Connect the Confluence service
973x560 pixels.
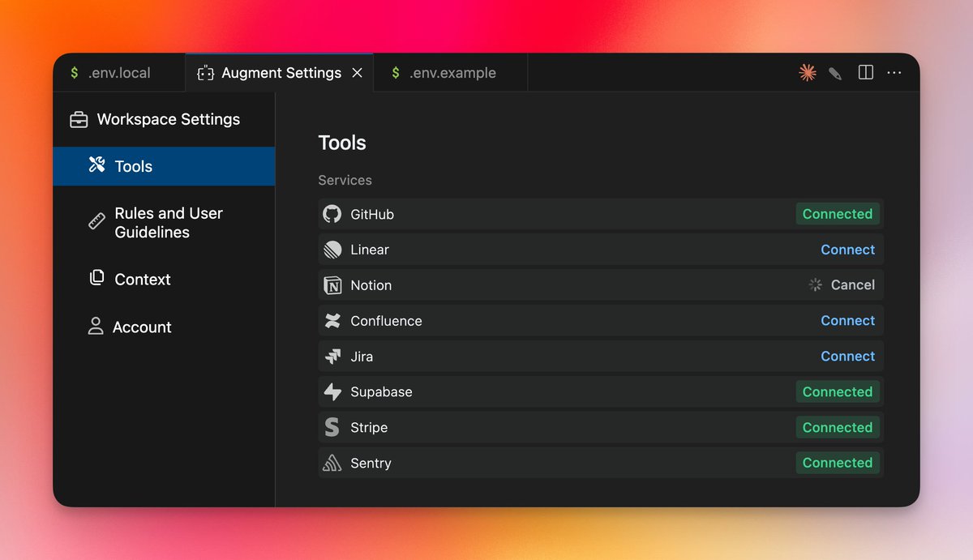click(847, 321)
